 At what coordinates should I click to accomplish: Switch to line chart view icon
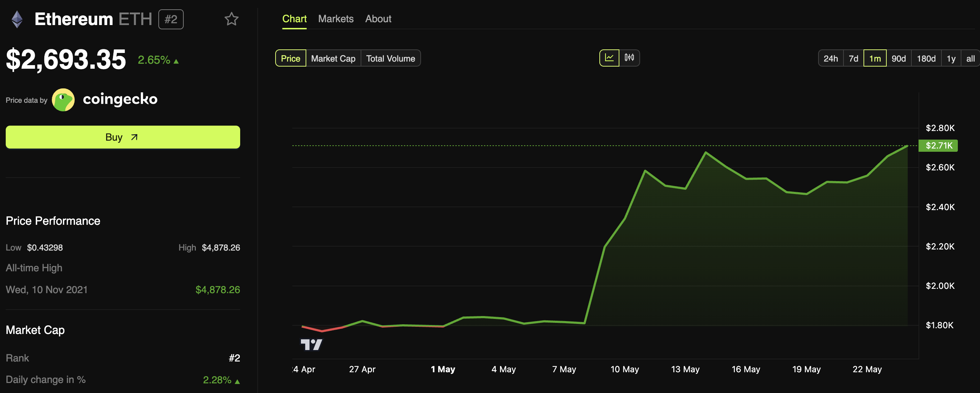coord(609,58)
